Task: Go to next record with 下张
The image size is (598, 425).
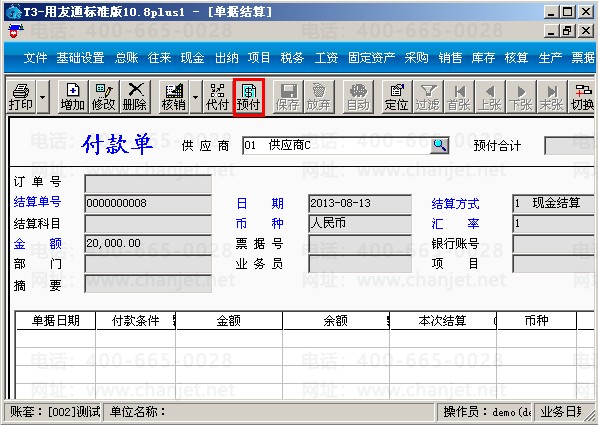Action: point(521,97)
